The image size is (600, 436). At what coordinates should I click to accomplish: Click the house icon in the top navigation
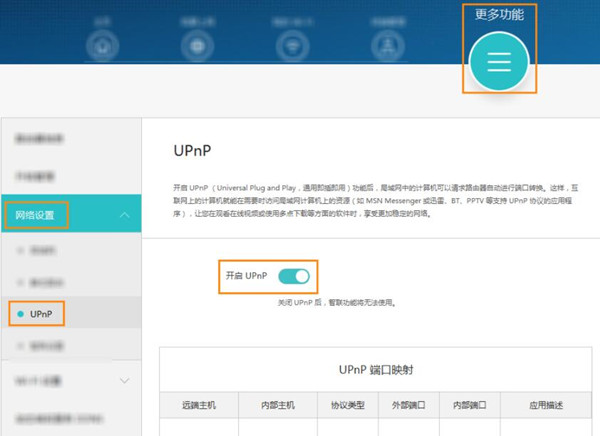[x=102, y=46]
